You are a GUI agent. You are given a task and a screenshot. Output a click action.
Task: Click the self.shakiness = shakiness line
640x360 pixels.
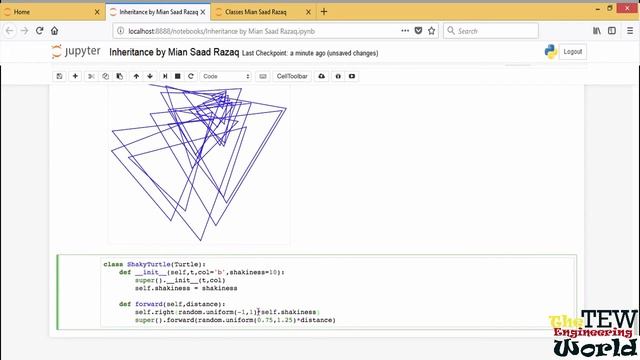tap(186, 288)
